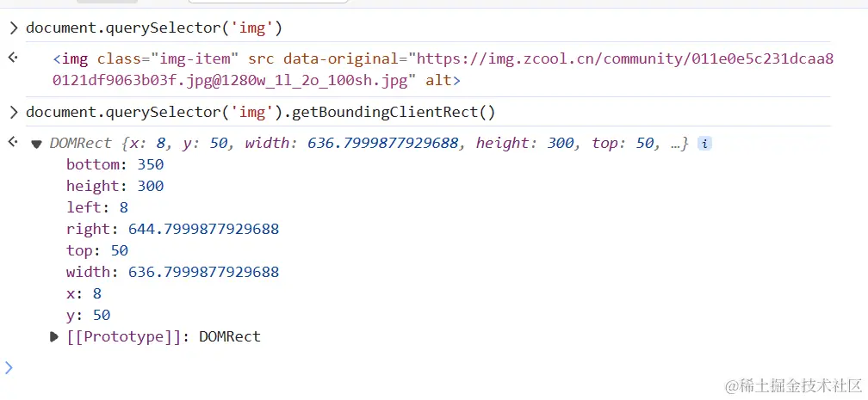Select the left: 8 property row
This screenshot has width=868, height=400.
coord(97,207)
